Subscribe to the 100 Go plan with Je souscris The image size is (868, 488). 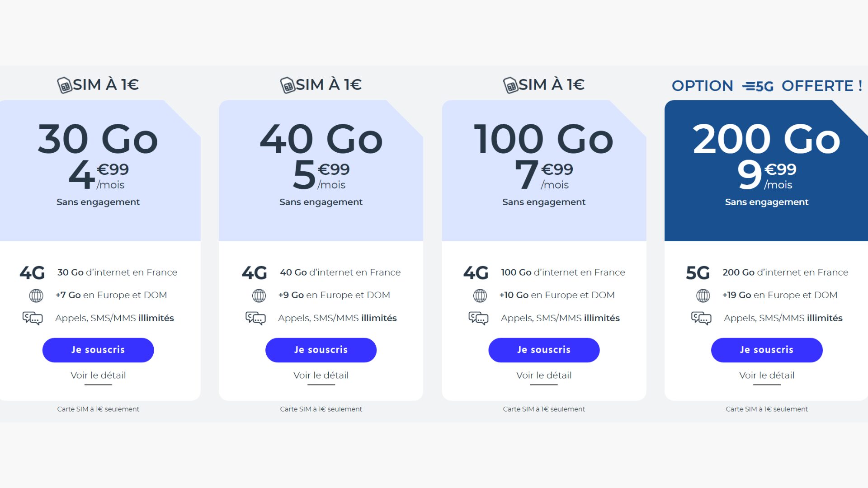coord(544,350)
